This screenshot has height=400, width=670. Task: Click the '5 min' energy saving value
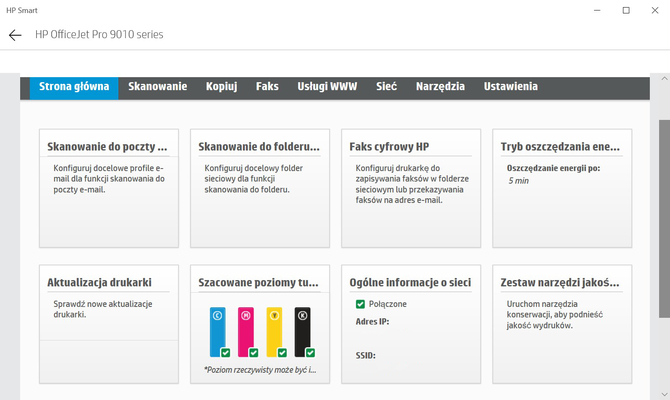click(518, 181)
